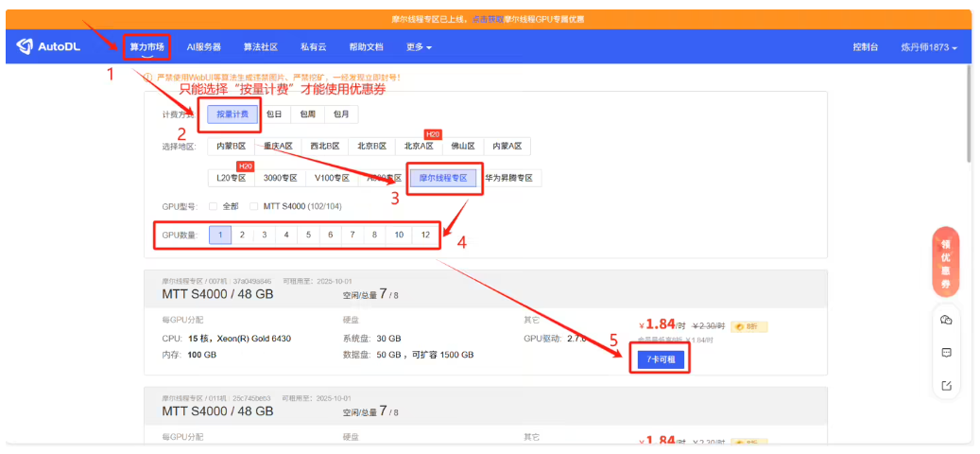980x454 pixels.
Task: Open the WeChat contact icon in side panel
Action: pos(946,321)
